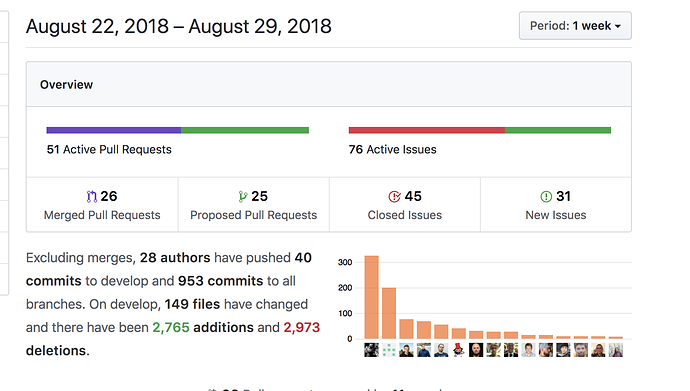Click the second orange commit bar
This screenshot has height=391, width=690.
click(389, 313)
